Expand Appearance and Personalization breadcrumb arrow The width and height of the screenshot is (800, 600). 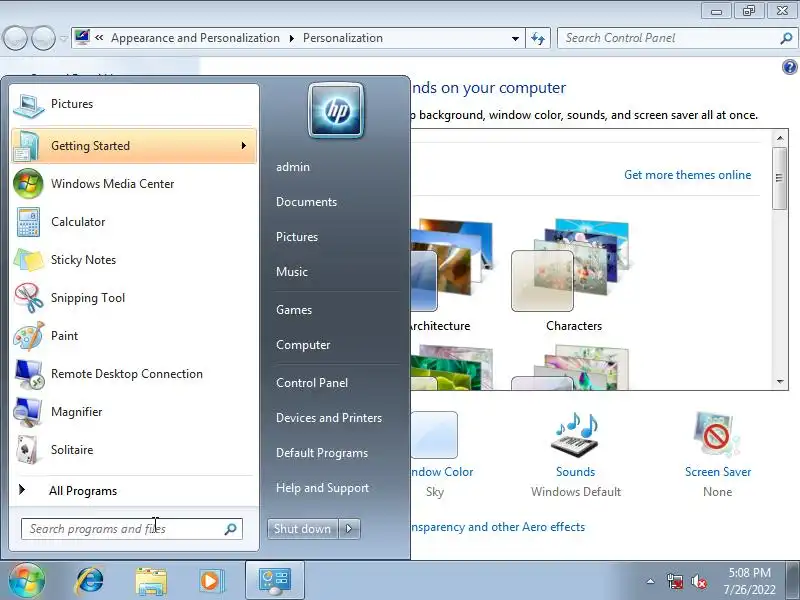pyautogui.click(x=291, y=38)
